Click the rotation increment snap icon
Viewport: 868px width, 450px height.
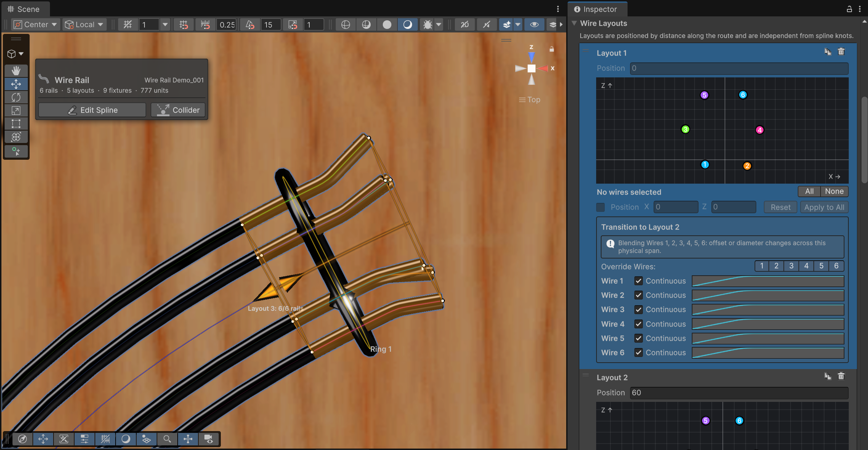pyautogui.click(x=250, y=25)
